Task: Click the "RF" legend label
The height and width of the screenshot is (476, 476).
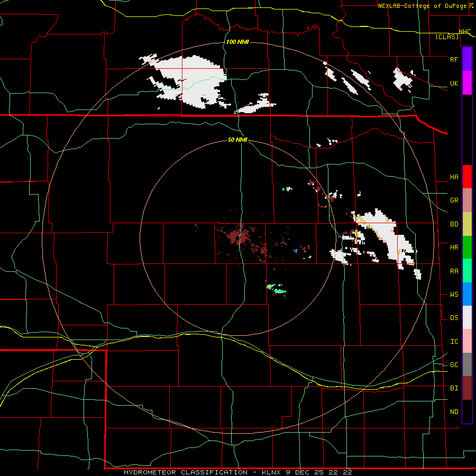Action: coord(454,60)
